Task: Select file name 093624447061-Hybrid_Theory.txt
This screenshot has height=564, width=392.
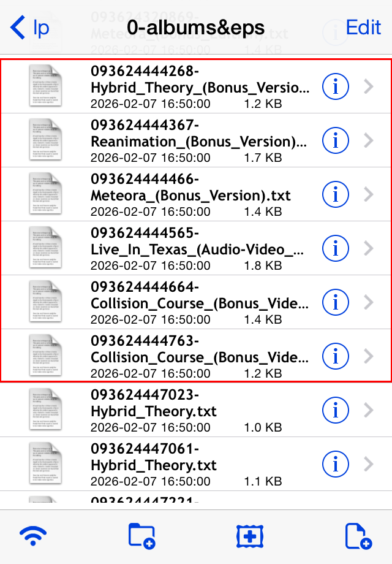Action: (x=154, y=457)
